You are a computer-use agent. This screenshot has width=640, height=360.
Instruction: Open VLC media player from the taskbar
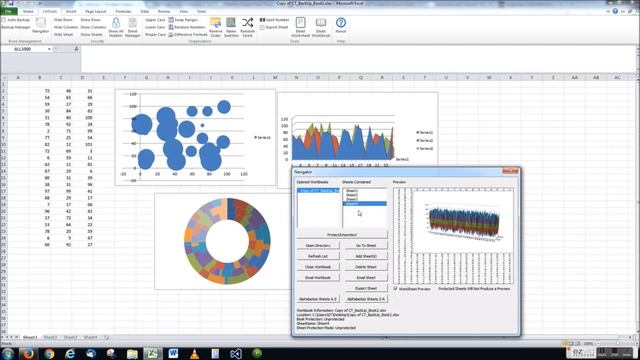[194, 353]
